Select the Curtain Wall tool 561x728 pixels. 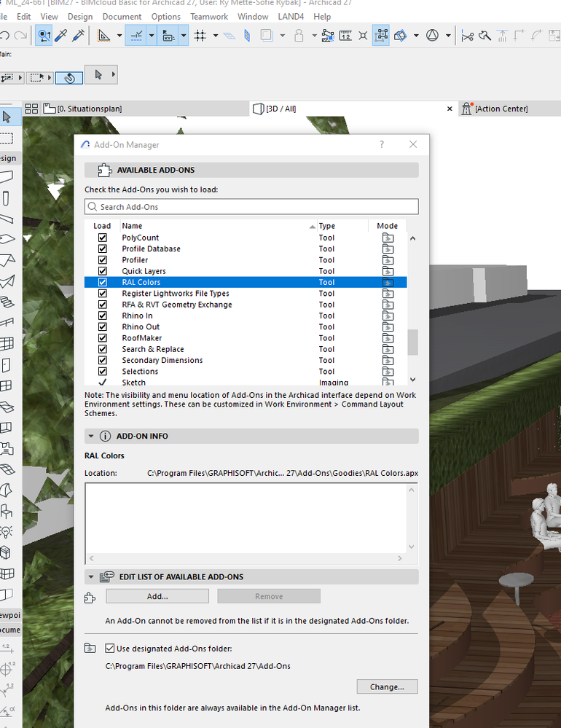[7, 343]
